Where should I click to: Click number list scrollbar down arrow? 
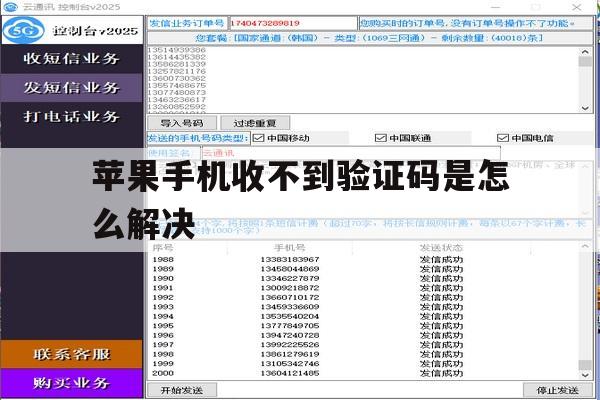click(585, 108)
